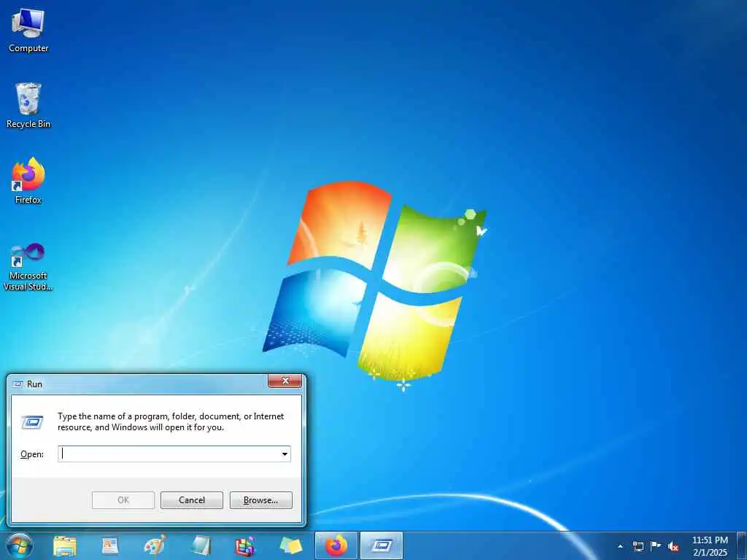Click the Run program icon beside description
The width and height of the screenshot is (747, 560).
[x=32, y=422]
